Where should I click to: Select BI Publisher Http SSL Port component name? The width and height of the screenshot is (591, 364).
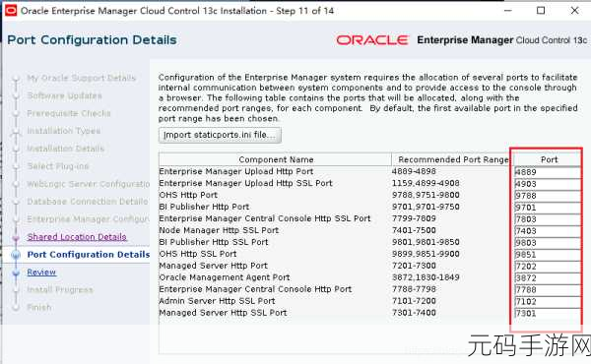(214, 242)
